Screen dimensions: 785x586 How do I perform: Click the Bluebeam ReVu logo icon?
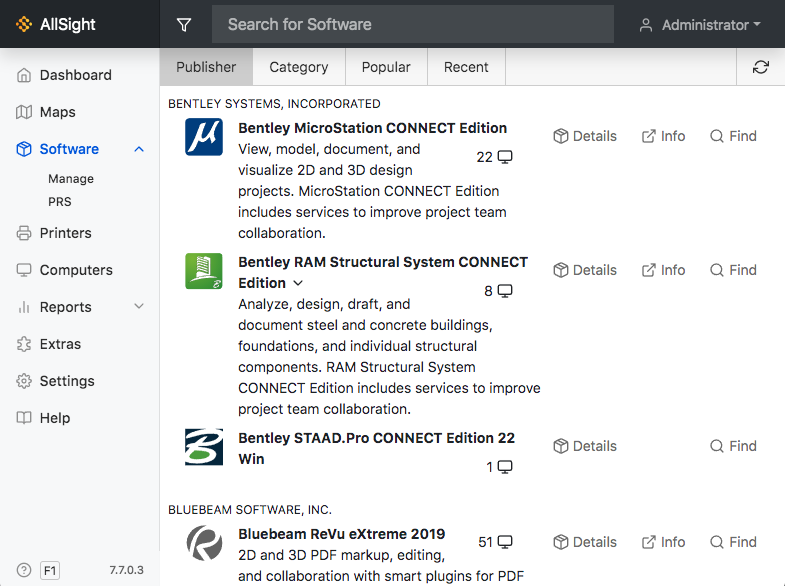click(204, 543)
